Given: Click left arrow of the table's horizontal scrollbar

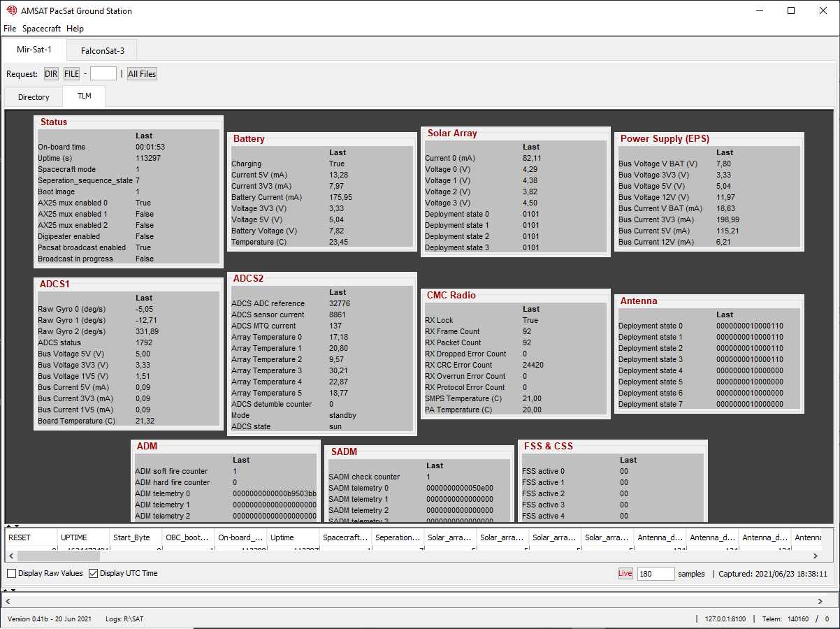Looking at the screenshot, I should (x=11, y=556).
